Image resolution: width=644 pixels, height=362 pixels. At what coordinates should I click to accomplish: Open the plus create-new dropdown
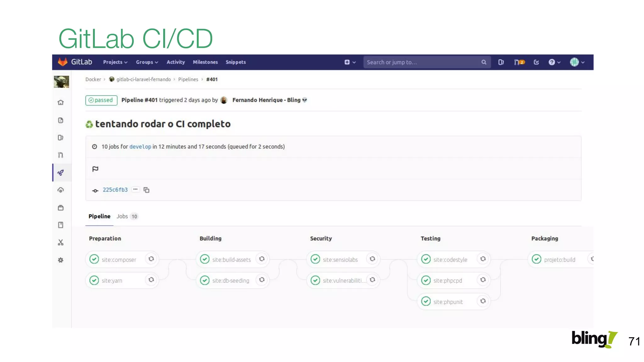(350, 62)
